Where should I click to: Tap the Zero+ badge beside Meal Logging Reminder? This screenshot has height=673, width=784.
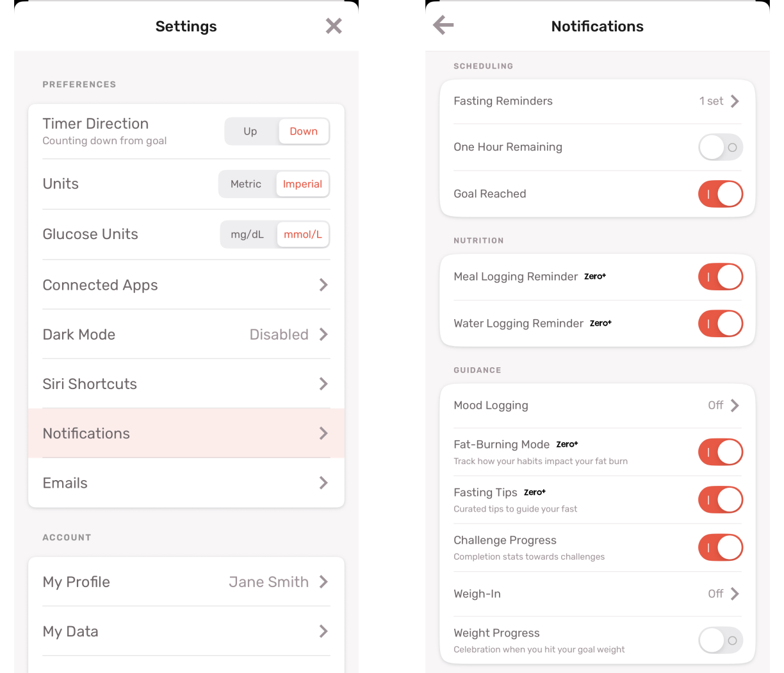595,276
